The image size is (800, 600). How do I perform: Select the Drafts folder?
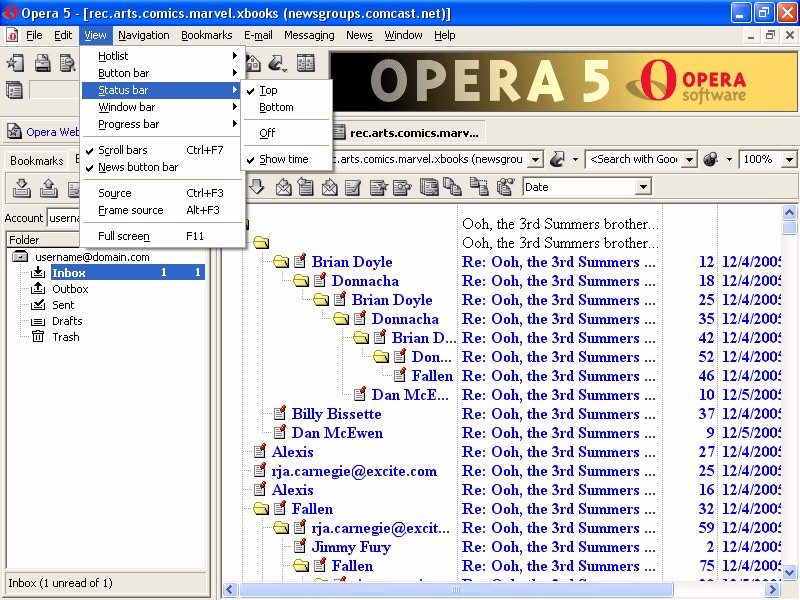pos(67,321)
